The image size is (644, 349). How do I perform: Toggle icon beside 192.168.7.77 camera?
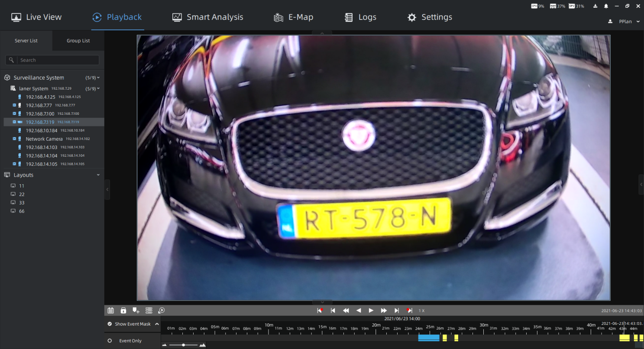pos(14,105)
